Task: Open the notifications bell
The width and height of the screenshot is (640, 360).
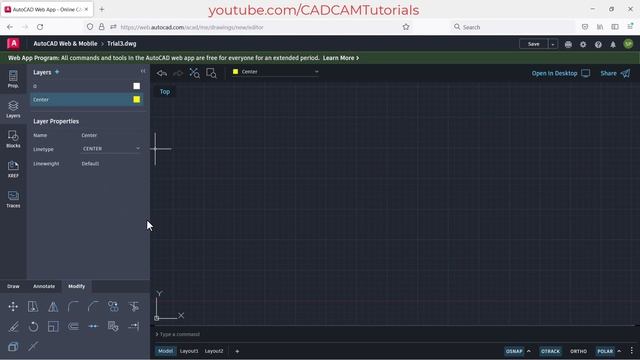Action: 613,44
